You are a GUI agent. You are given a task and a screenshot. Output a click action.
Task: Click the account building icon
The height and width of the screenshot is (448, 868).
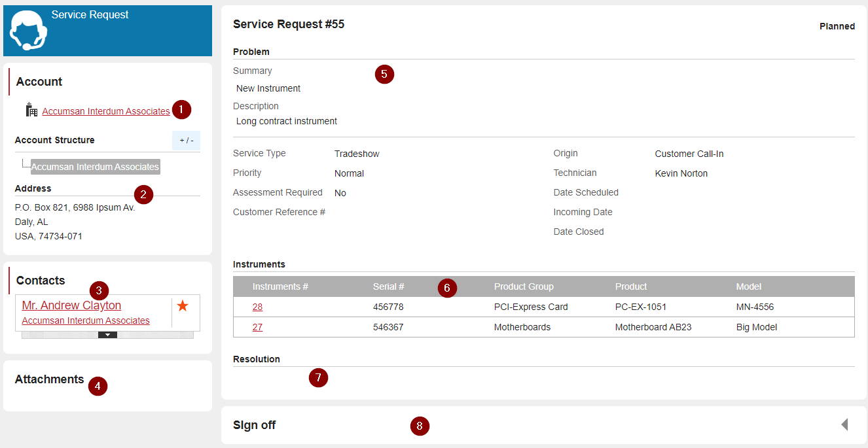click(31, 110)
